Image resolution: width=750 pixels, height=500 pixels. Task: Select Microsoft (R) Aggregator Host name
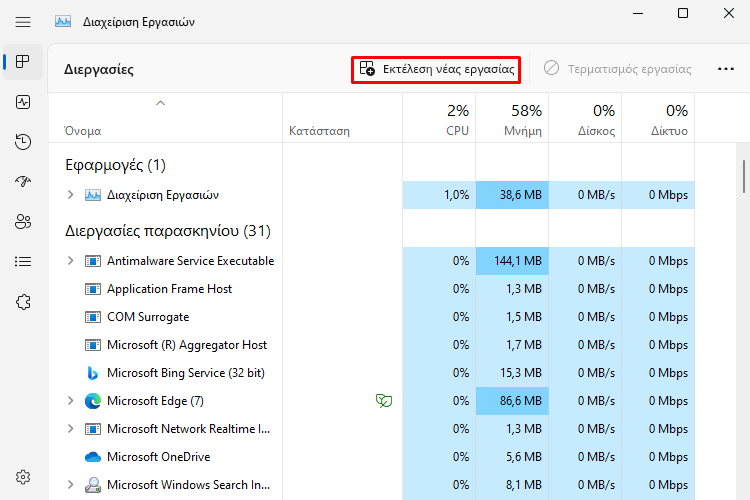(187, 345)
